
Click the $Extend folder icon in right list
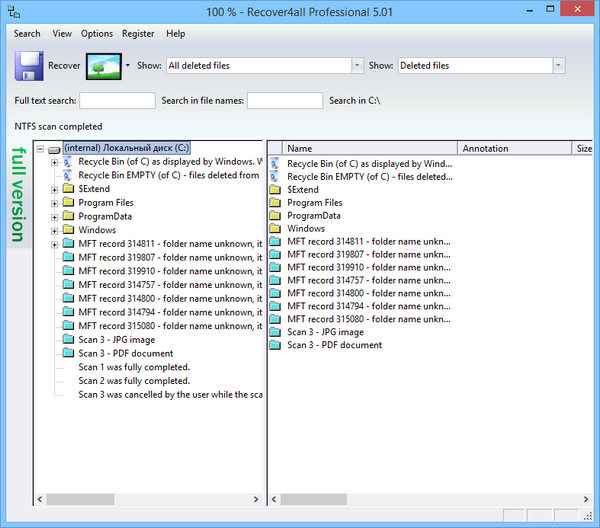(x=275, y=189)
